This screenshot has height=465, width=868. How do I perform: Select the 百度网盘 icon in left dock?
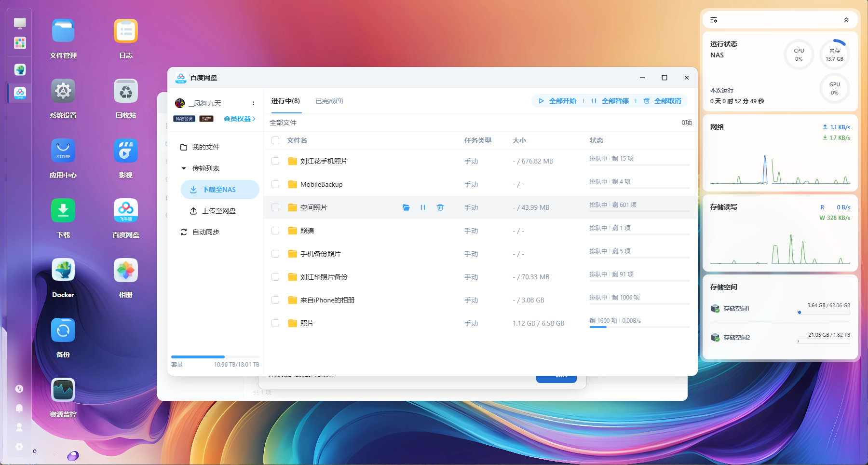pos(20,93)
